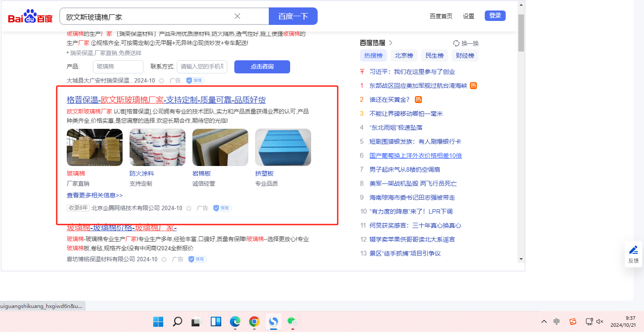Click the 防火涂料 product thumbnail
Image resolution: width=644 pixels, height=332 pixels.
158,147
